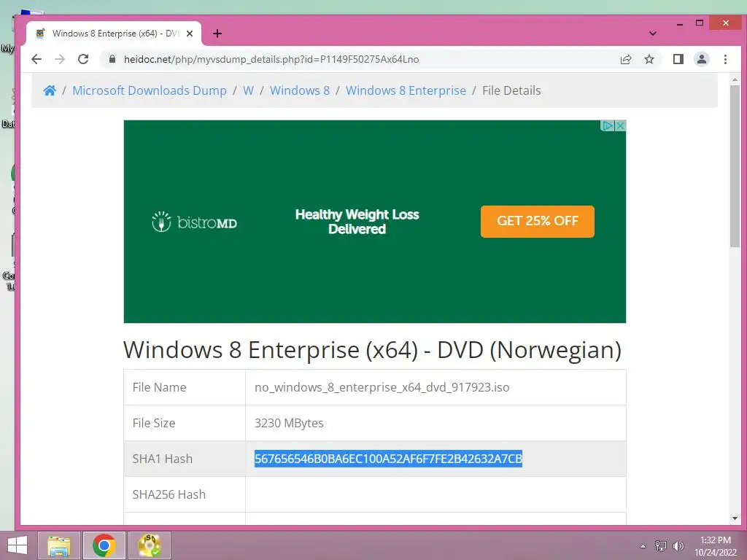This screenshot has height=560, width=747.
Task: Bookmark this page with the star
Action: coord(649,59)
